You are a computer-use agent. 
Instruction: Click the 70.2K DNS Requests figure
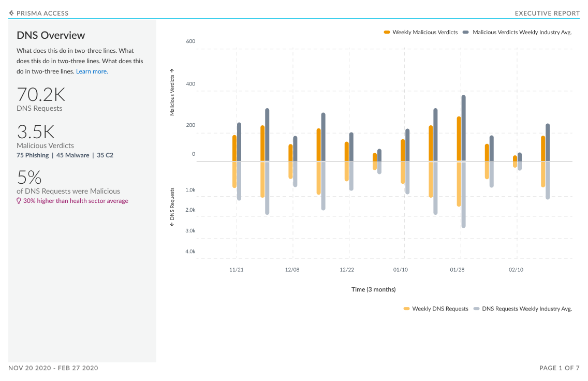[x=41, y=95]
